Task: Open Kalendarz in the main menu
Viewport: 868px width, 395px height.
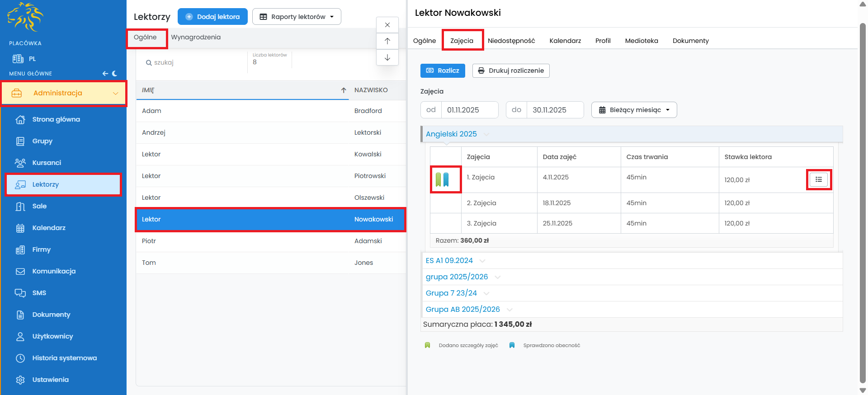Action: (x=49, y=228)
